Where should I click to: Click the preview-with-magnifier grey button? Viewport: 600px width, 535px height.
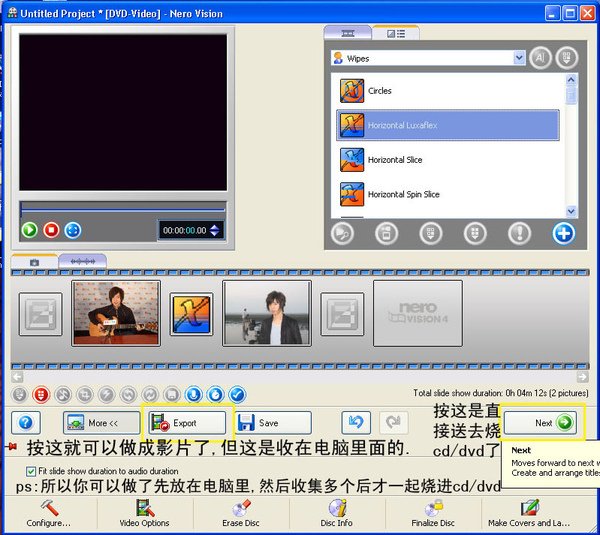tap(342, 233)
